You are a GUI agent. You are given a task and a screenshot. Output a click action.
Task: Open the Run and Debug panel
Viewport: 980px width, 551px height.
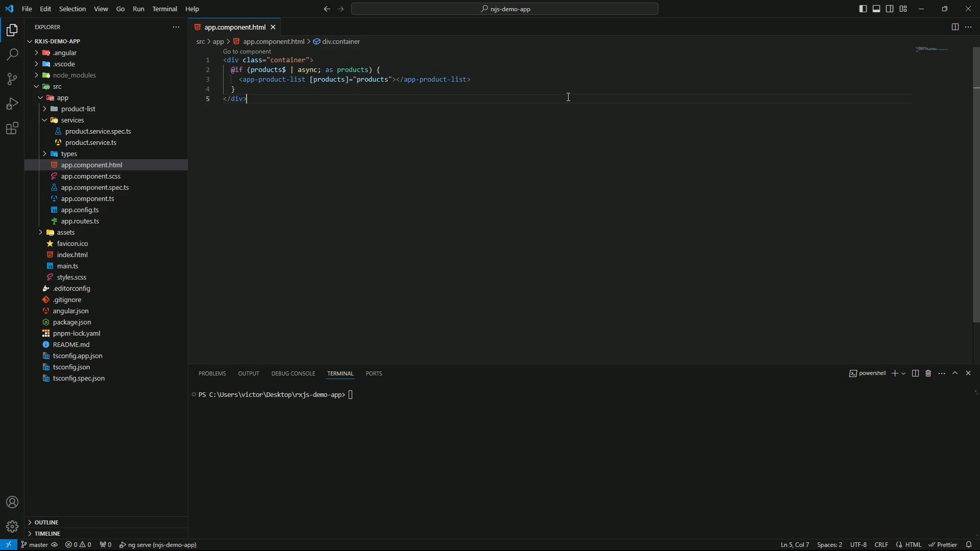[12, 104]
